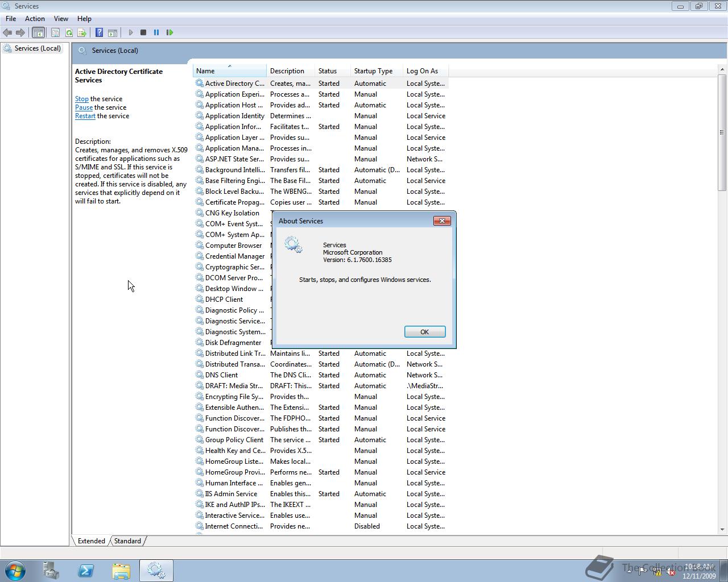728x582 pixels.
Task: Switch to the Extended tab
Action: tap(91, 541)
